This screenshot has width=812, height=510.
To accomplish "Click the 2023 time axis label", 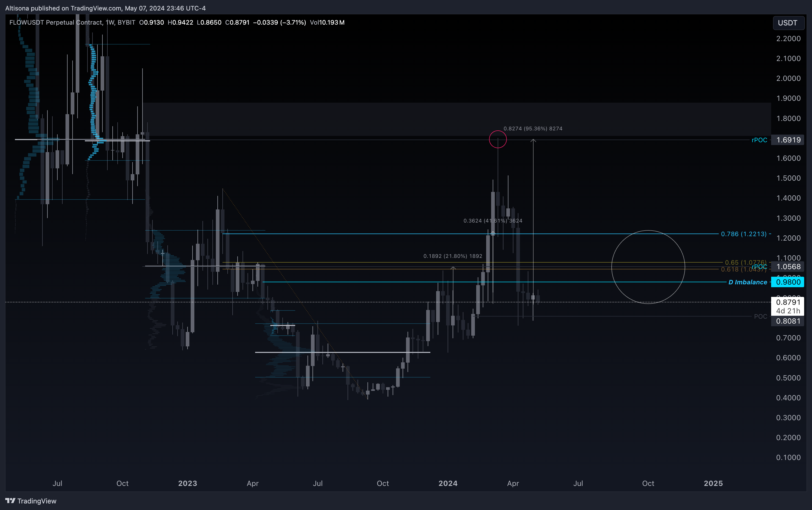I will (188, 483).
